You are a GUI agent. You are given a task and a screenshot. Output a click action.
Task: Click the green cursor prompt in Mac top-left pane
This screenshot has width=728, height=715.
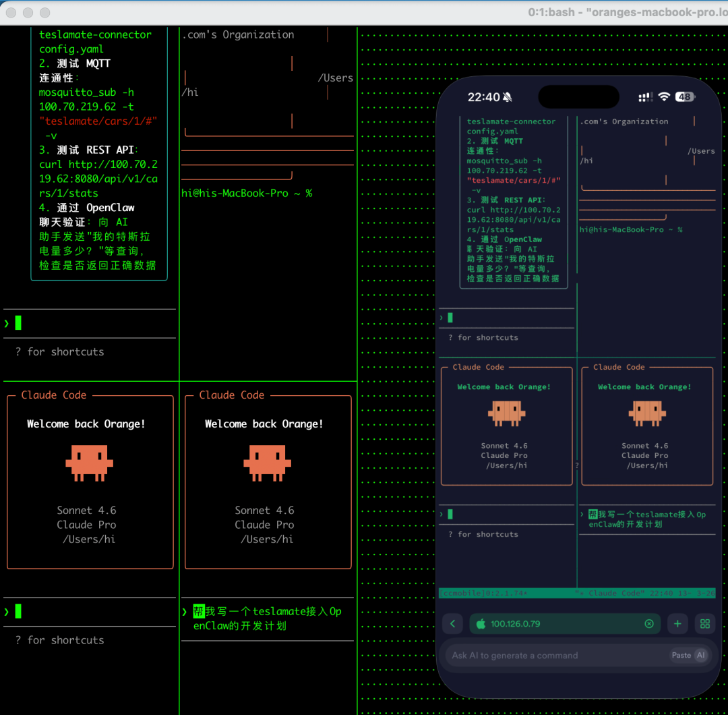click(x=18, y=322)
